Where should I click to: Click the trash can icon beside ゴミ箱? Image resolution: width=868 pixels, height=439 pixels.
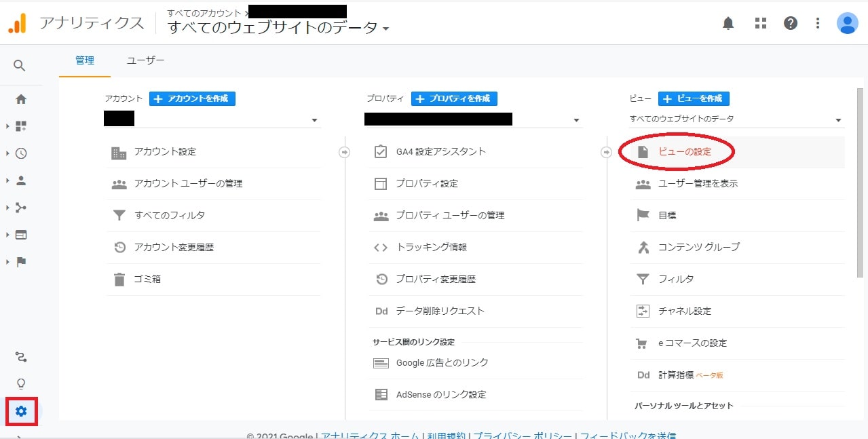click(x=119, y=279)
